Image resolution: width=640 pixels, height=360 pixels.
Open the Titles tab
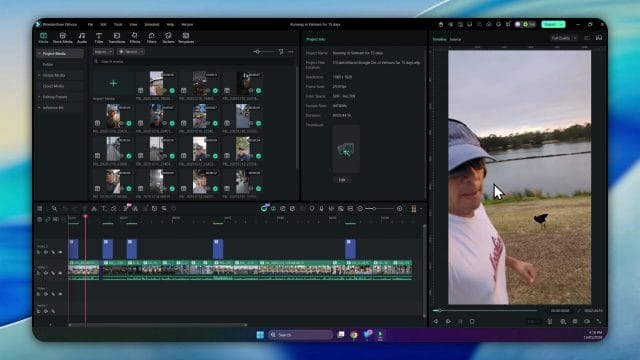pyautogui.click(x=99, y=38)
